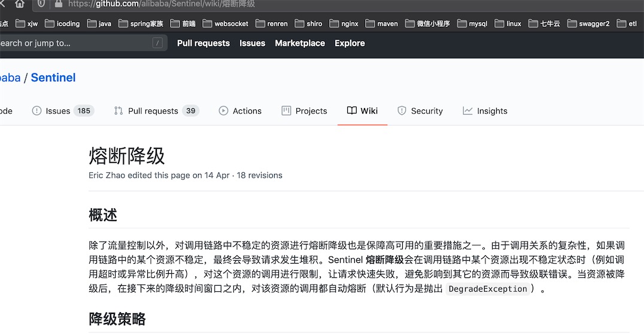Open the linux bookmark folder
Viewport: 644px width, 336px height.
coord(508,23)
